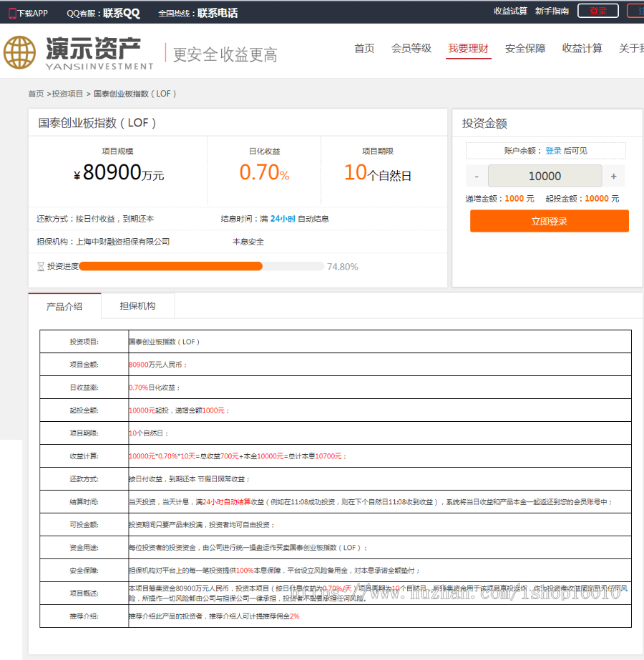Image resolution: width=644 pixels, height=660 pixels.
Task: Select 会员等级 in the navigation menu
Action: point(411,49)
